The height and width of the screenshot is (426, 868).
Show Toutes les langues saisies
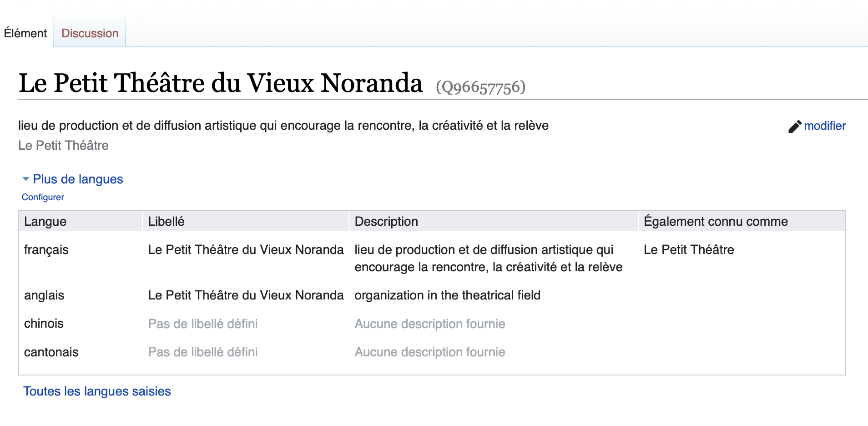97,391
